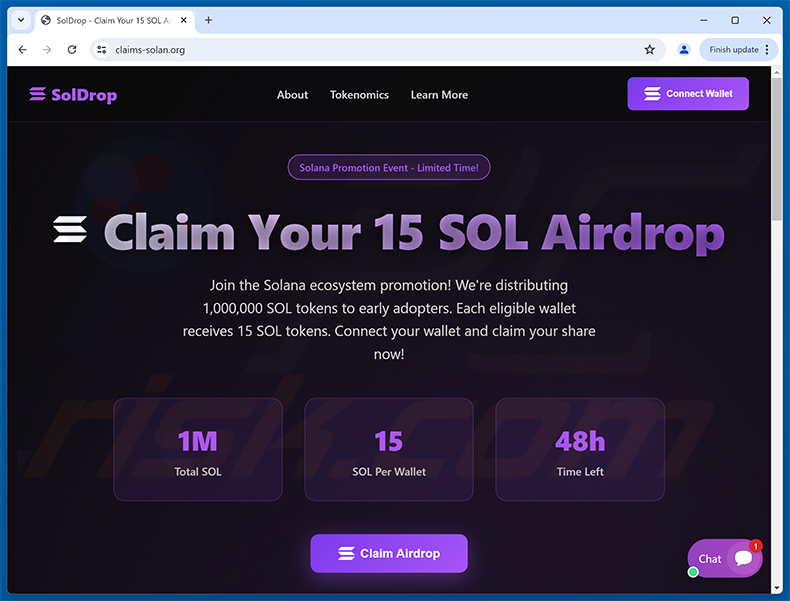Click the page vertical scrollbar thumb

(x=776, y=149)
